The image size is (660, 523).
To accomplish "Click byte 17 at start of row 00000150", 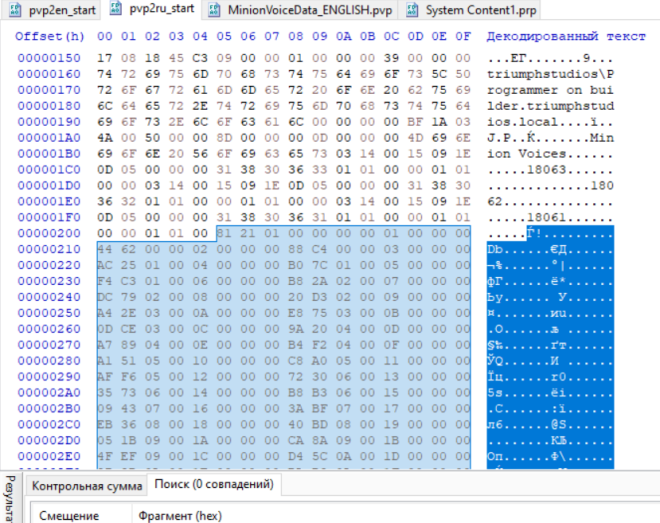I will tap(104, 58).
